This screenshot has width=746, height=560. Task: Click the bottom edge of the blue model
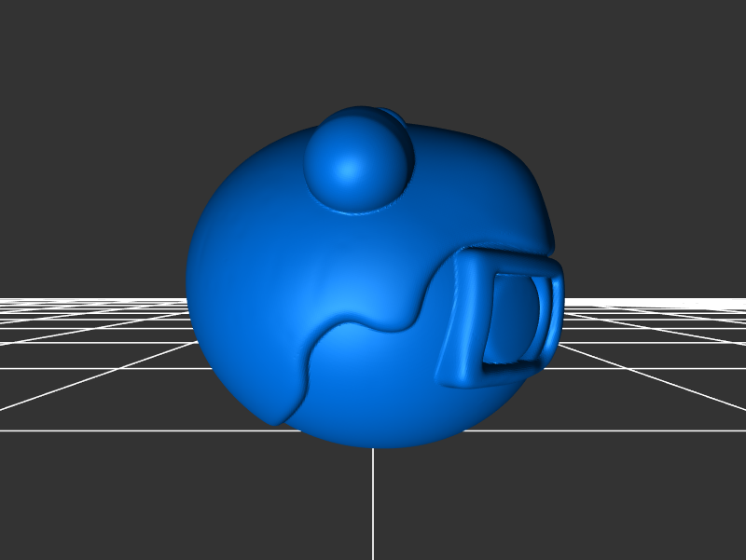coord(373,444)
